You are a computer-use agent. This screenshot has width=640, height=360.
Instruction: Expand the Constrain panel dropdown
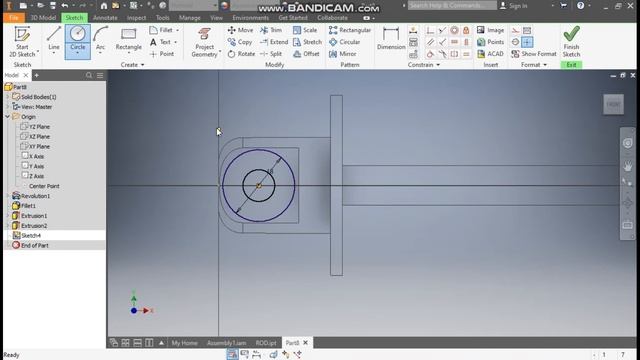click(x=438, y=65)
